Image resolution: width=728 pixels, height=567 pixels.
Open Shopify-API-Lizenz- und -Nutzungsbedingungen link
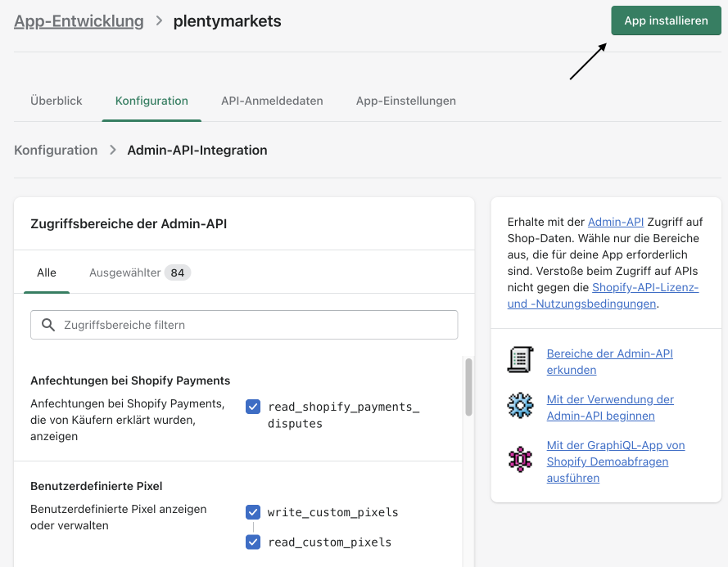pyautogui.click(x=603, y=295)
